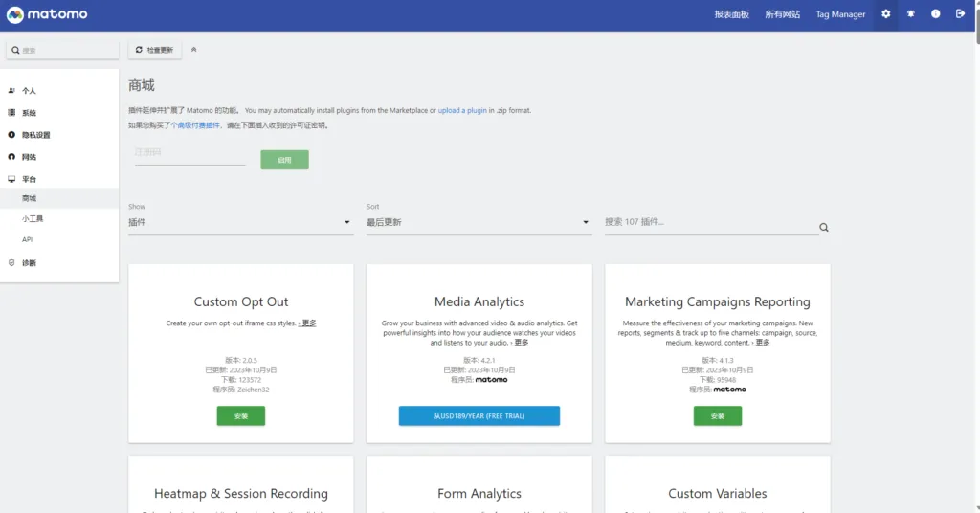Image resolution: width=980 pixels, height=513 pixels.
Task: Click magnifier icon in plugin search
Action: pos(823,228)
